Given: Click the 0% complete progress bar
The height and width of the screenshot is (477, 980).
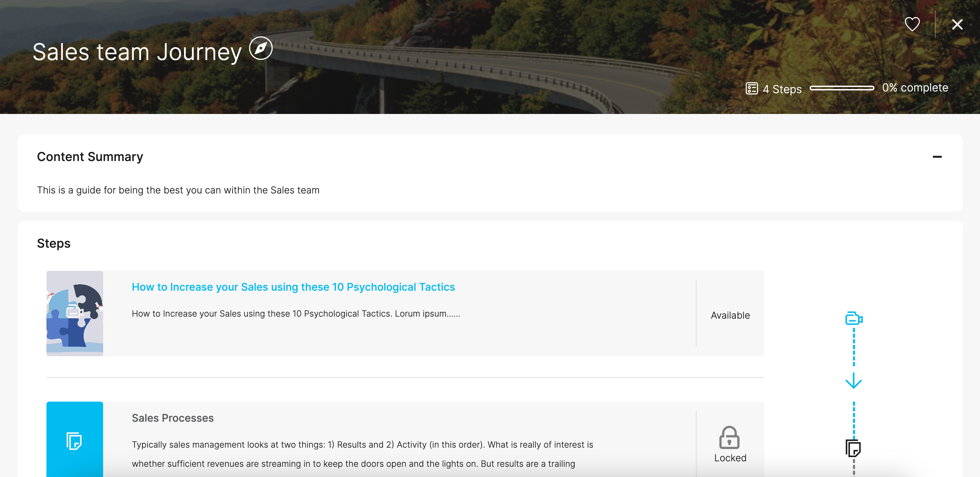Looking at the screenshot, I should (841, 88).
